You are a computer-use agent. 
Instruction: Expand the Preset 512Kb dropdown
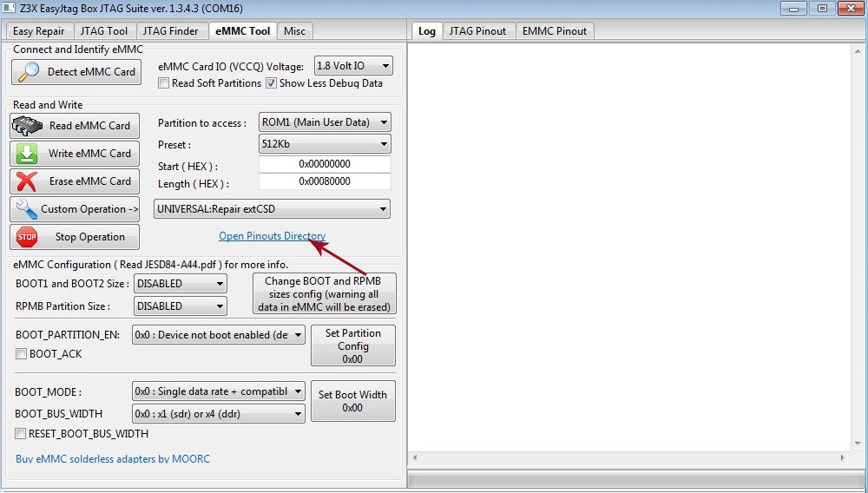point(325,144)
